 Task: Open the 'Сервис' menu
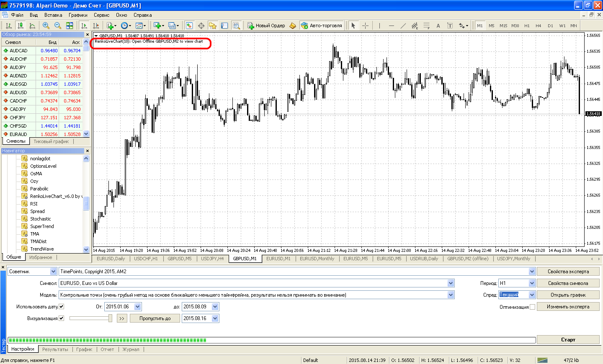point(101,15)
